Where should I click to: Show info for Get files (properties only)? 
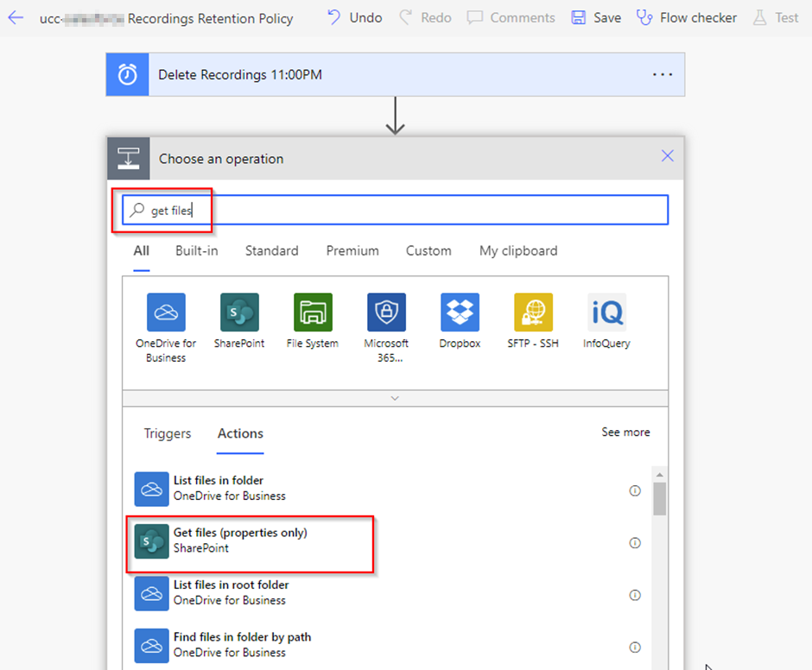[635, 543]
